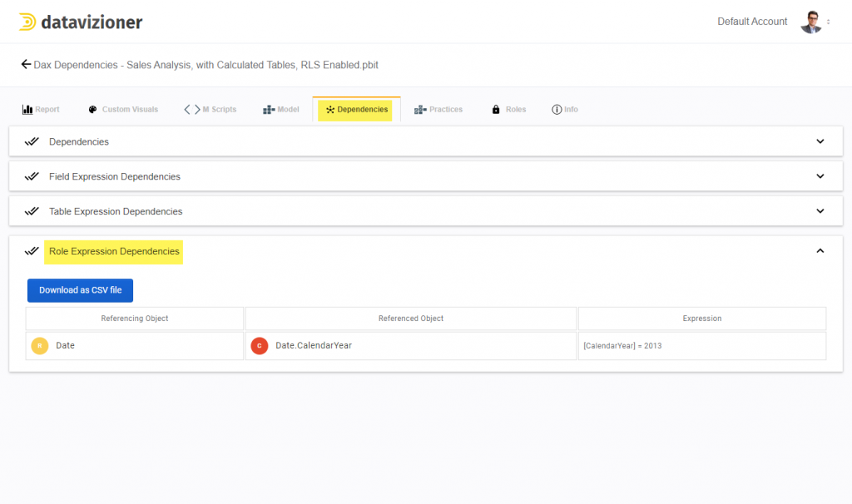Click double-check icon beside Role Expression Dependencies

(32, 251)
